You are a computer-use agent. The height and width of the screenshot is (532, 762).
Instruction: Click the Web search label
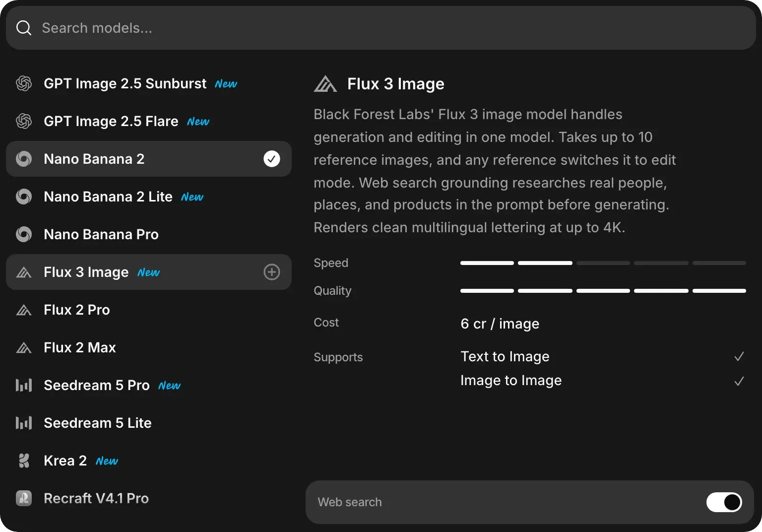[350, 502]
